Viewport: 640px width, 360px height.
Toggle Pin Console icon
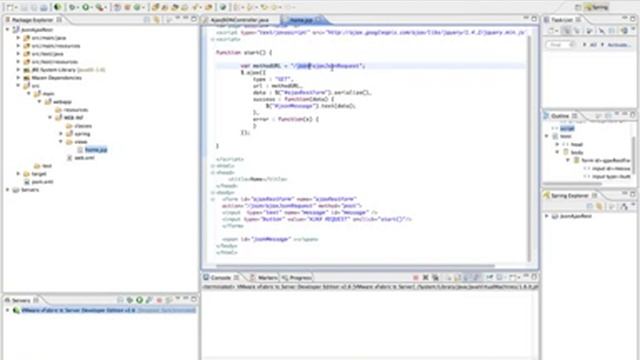(x=490, y=278)
